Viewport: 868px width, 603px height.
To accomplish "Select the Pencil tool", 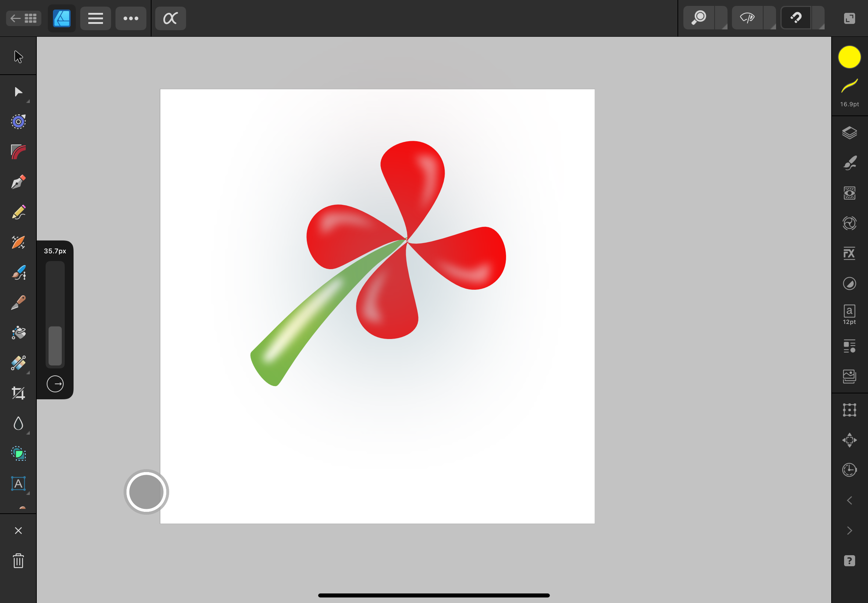I will pos(18,212).
